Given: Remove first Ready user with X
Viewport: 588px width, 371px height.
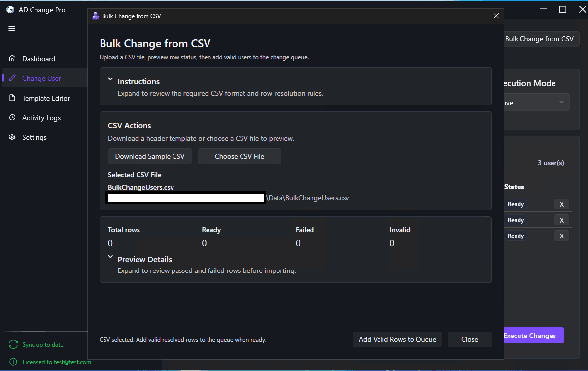Looking at the screenshot, I should (562, 204).
